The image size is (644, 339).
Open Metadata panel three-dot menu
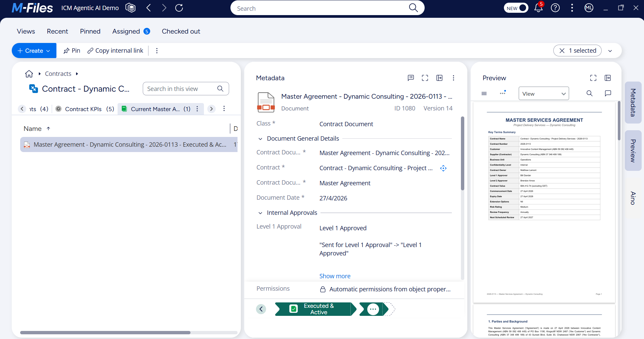point(454,78)
